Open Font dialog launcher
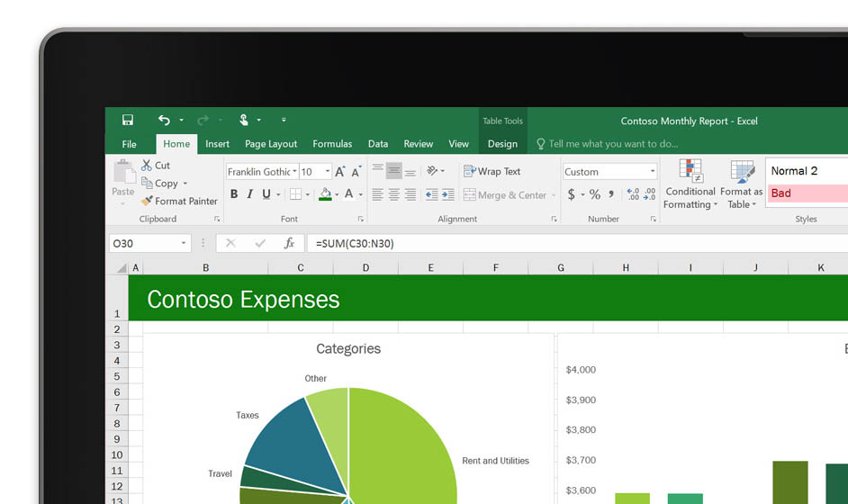The image size is (848, 504). pos(361,219)
